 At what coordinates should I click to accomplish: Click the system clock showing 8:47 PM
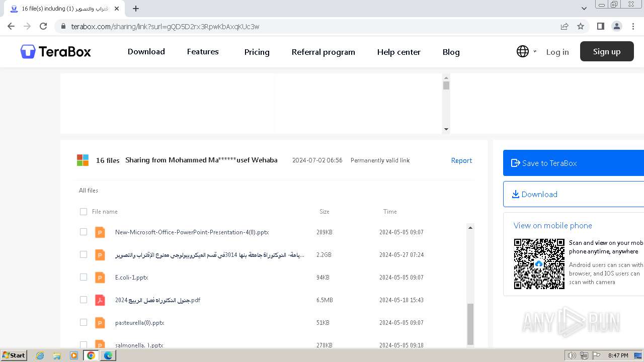click(x=618, y=355)
